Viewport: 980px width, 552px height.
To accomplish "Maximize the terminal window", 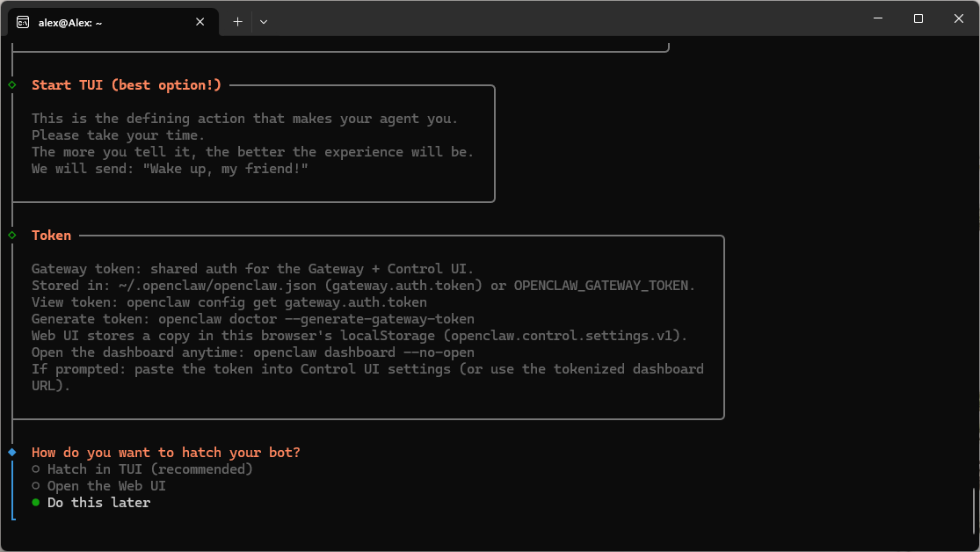I will tap(918, 18).
